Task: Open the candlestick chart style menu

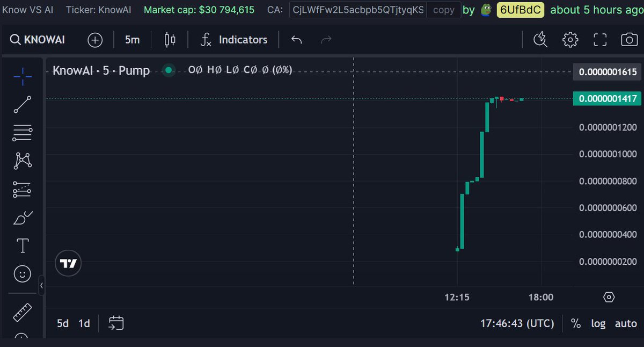Action: click(170, 40)
